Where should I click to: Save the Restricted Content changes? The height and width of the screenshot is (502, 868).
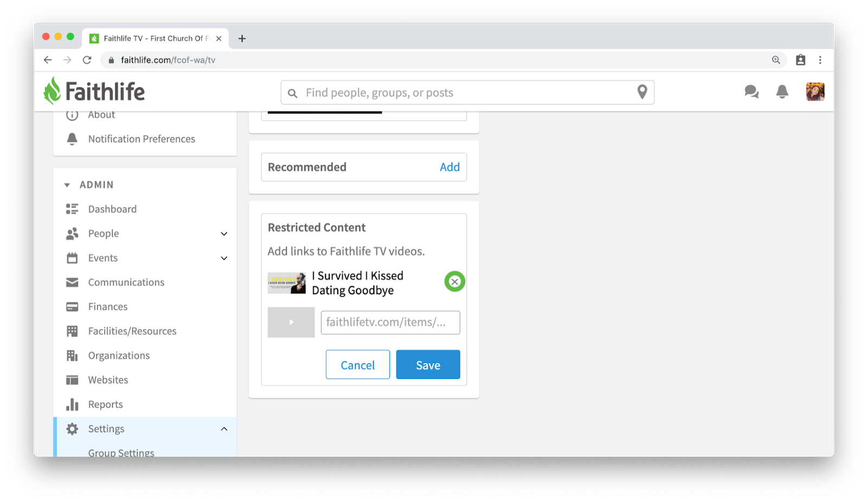(x=428, y=364)
